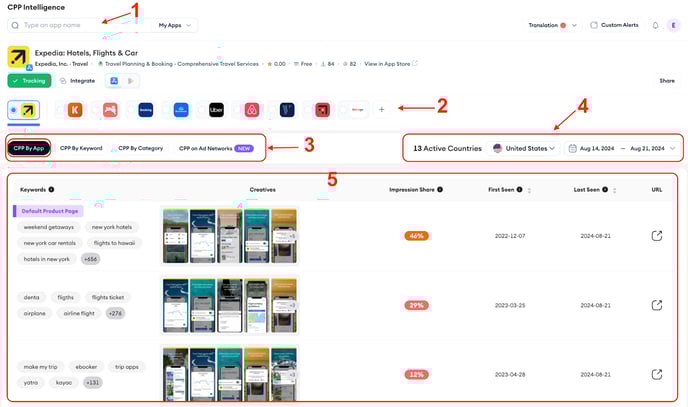Select the dark navy app icon after Airbnb
Screen dimensions: 688x407
287,110
